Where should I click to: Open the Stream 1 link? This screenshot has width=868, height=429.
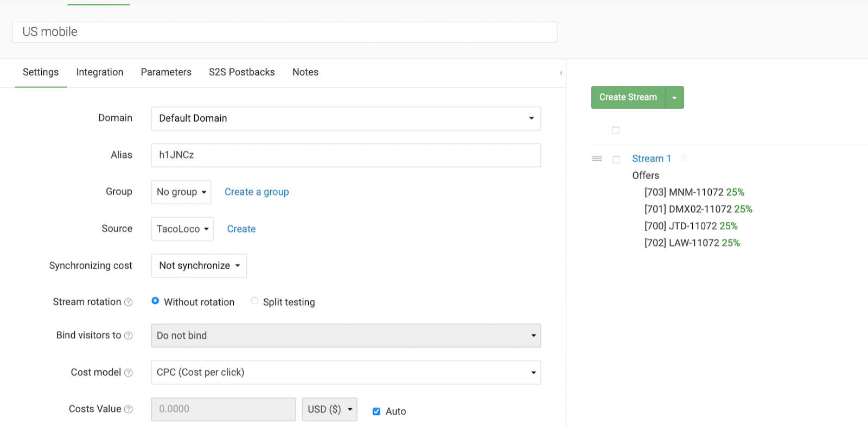click(652, 159)
